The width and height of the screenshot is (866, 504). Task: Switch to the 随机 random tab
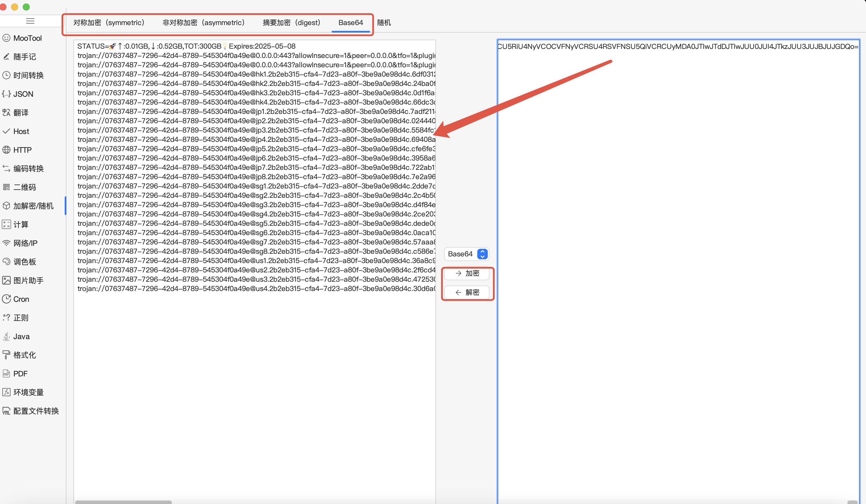[x=384, y=23]
